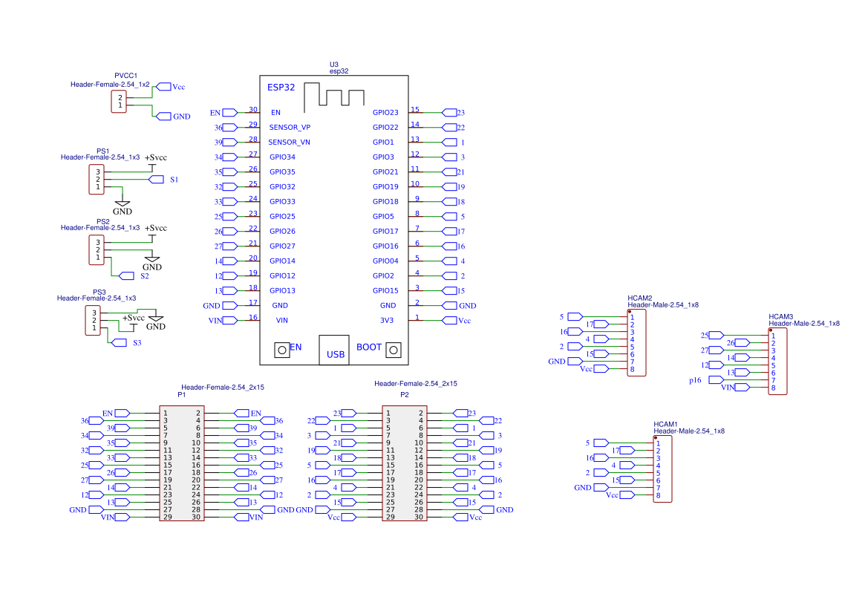This screenshot has width=868, height=614.
Task: Select the VIN net flag at HCAM3 pin 8
Action: (x=743, y=388)
